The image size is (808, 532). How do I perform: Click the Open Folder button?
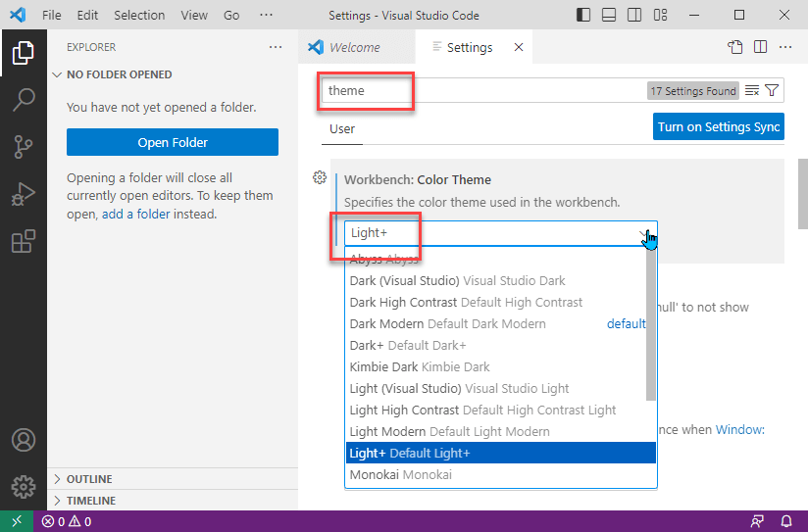click(173, 143)
